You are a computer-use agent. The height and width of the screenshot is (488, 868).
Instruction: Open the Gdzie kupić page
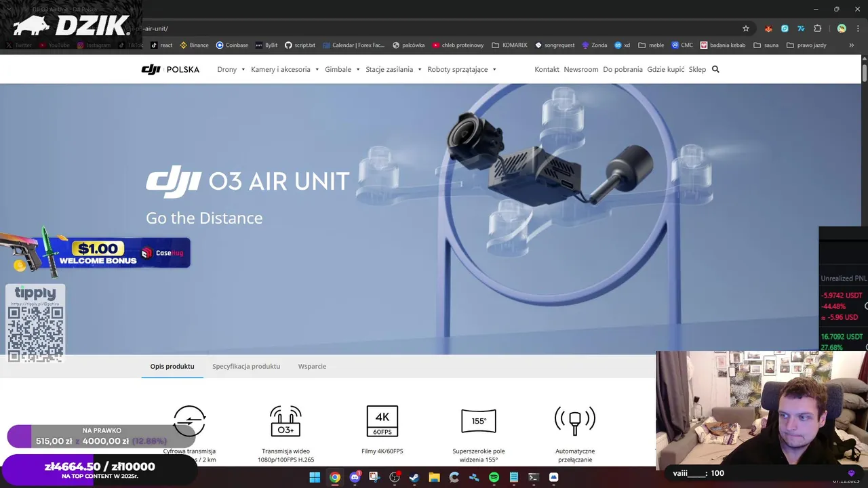pos(666,69)
